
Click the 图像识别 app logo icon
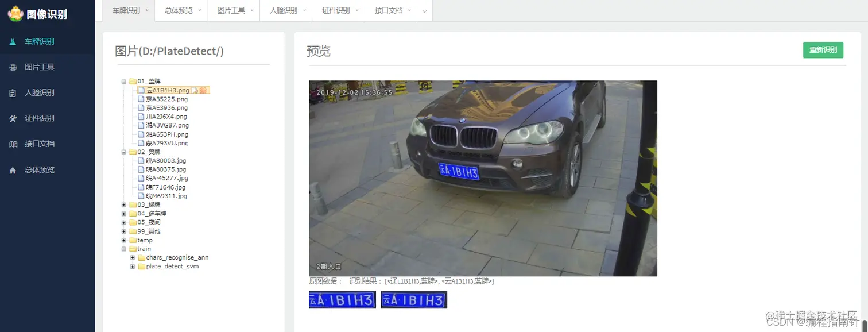(15, 13)
